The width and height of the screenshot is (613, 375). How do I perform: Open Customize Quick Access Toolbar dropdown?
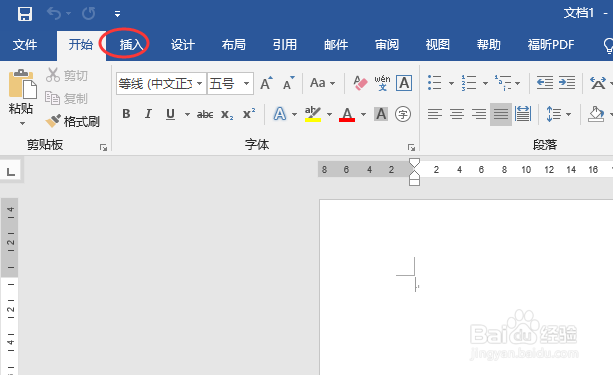117,14
